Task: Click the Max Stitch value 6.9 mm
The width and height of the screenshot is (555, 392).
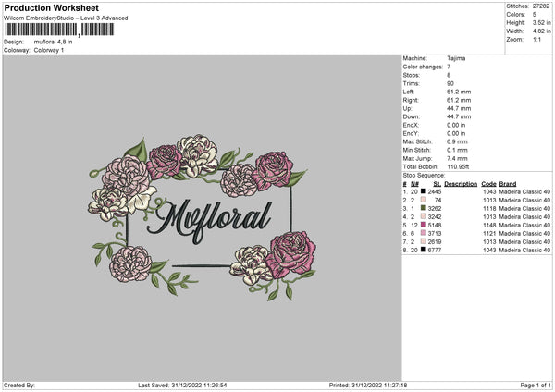Action: (x=457, y=141)
